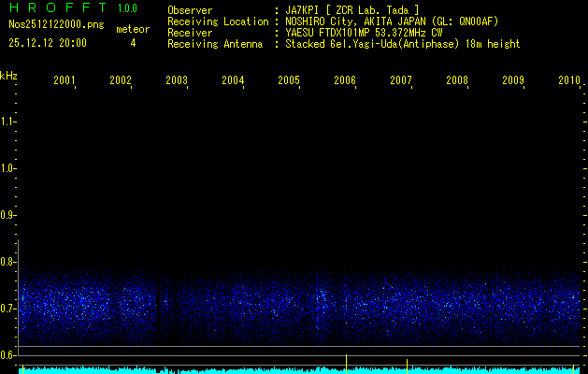Click the white spike in bottom level graph
The height and width of the screenshot is (374, 588).
[x=407, y=364]
